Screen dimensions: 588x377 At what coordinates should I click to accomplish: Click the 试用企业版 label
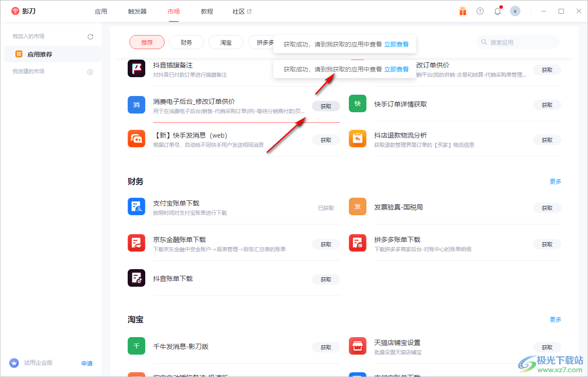39,363
